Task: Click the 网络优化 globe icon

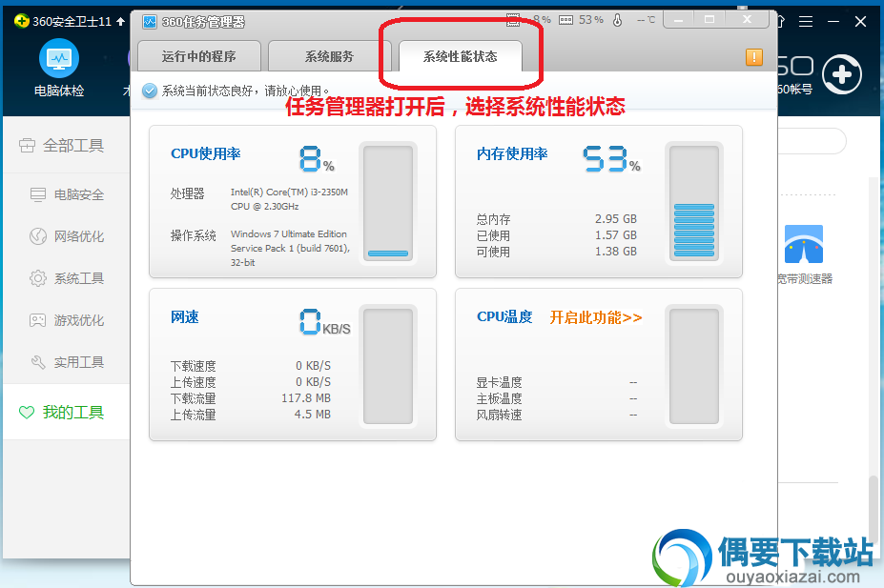Action: tap(38, 236)
